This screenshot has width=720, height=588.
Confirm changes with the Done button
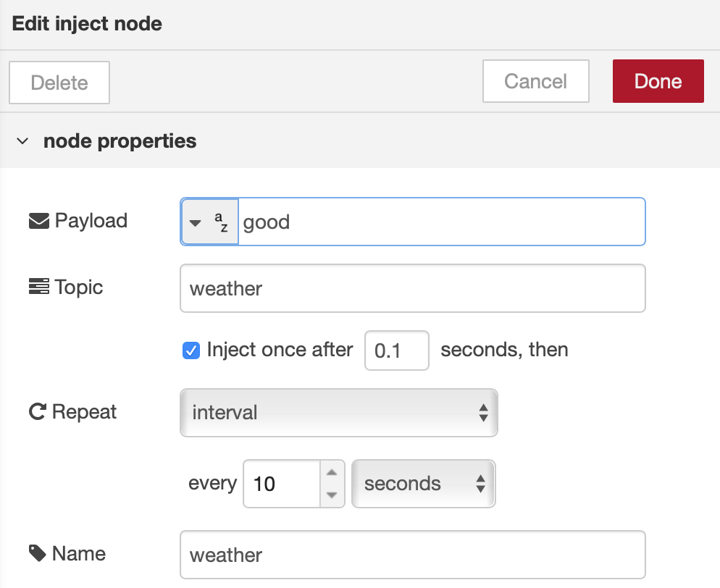click(657, 81)
